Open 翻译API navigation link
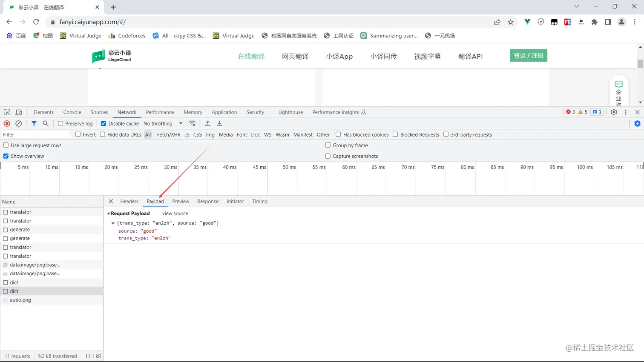This screenshot has height=362, width=644. 470,56
